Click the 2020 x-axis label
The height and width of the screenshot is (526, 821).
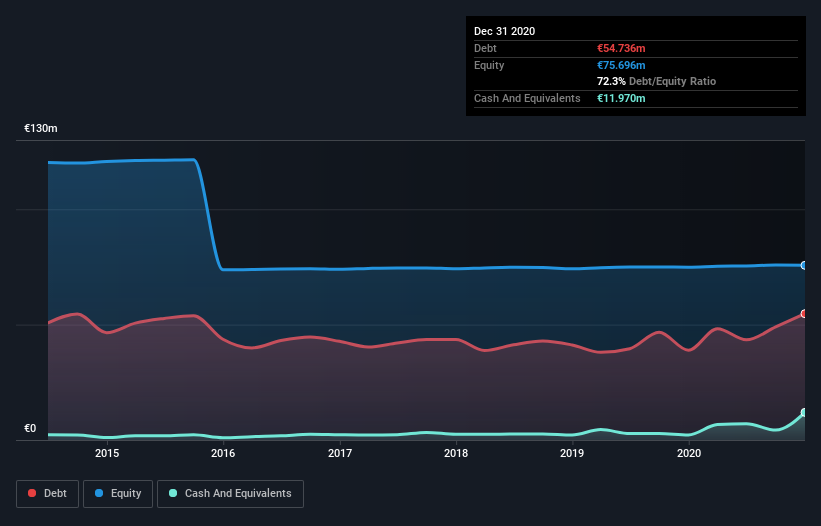(x=689, y=453)
